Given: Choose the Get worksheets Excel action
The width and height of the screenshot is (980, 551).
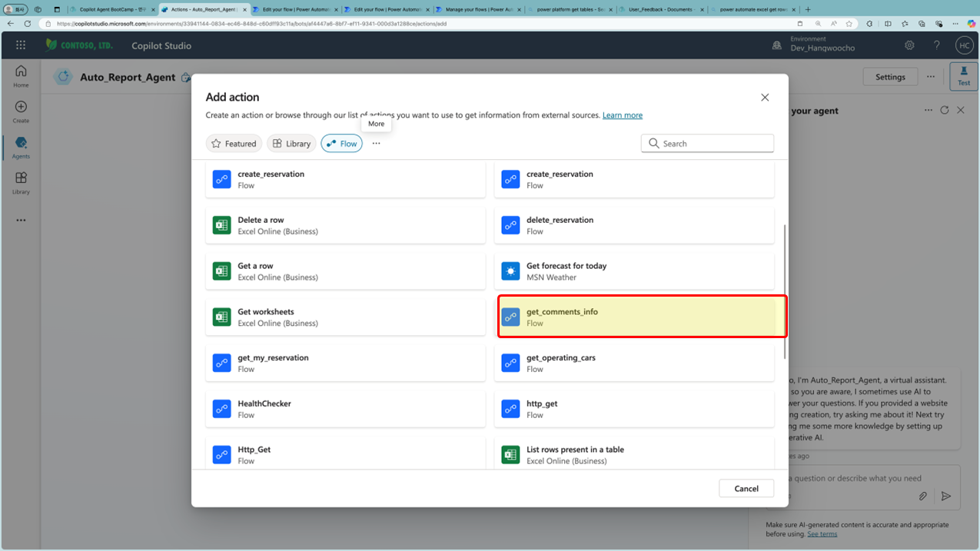Looking at the screenshot, I should point(345,317).
